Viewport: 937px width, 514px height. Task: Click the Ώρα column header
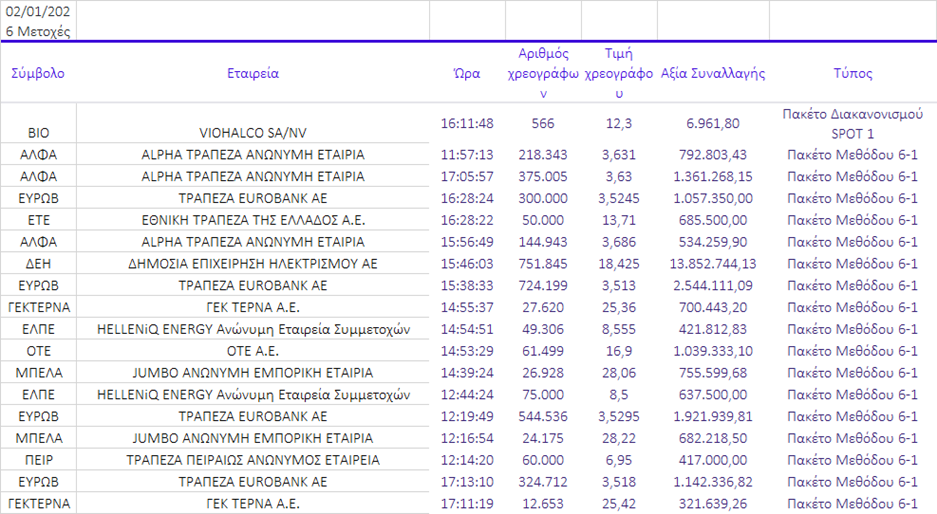pyautogui.click(x=467, y=74)
